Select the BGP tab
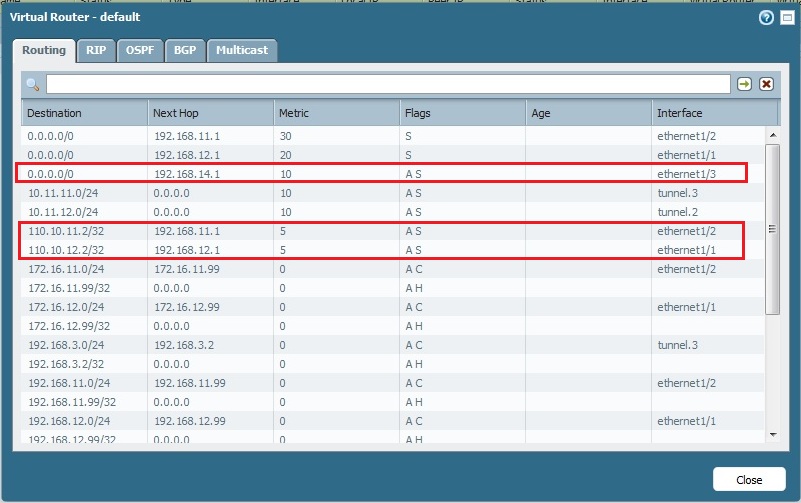Viewport: 801px width, 503px height. click(185, 50)
